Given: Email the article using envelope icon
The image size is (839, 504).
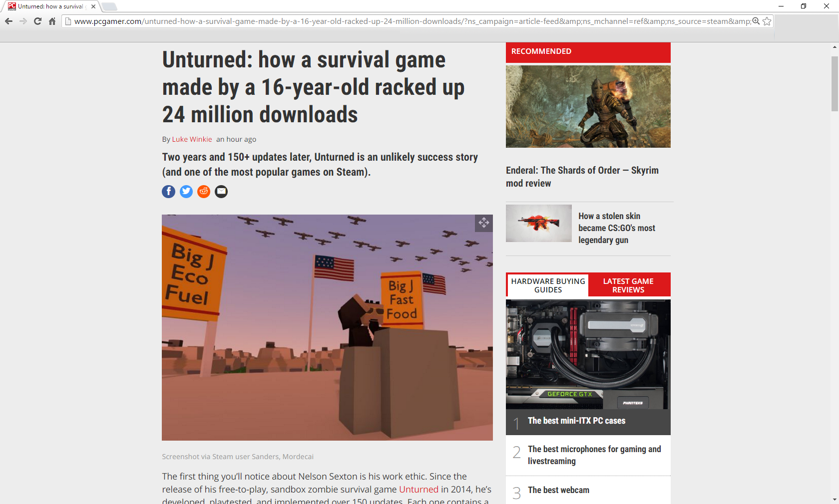Looking at the screenshot, I should [x=221, y=192].
